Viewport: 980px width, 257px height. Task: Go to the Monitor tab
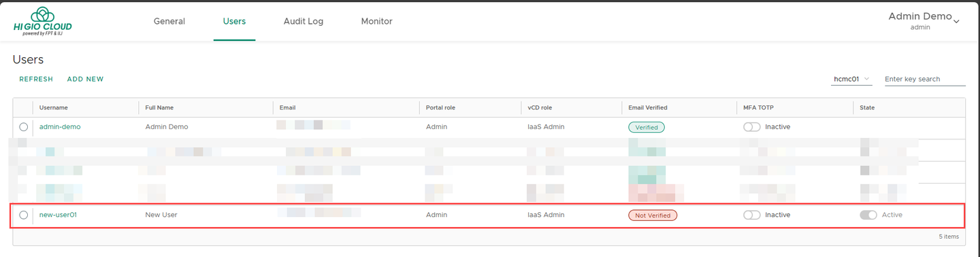(x=376, y=21)
